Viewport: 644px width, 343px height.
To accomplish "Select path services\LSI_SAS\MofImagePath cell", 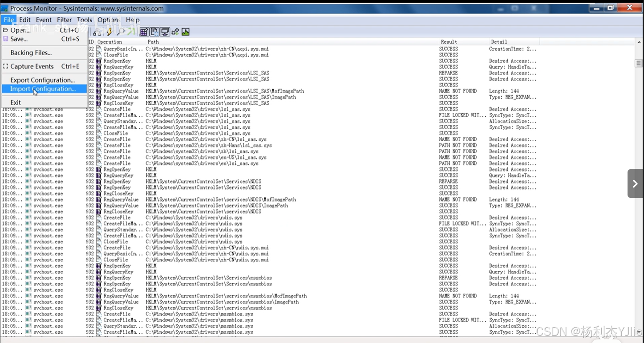I will pos(225,91).
